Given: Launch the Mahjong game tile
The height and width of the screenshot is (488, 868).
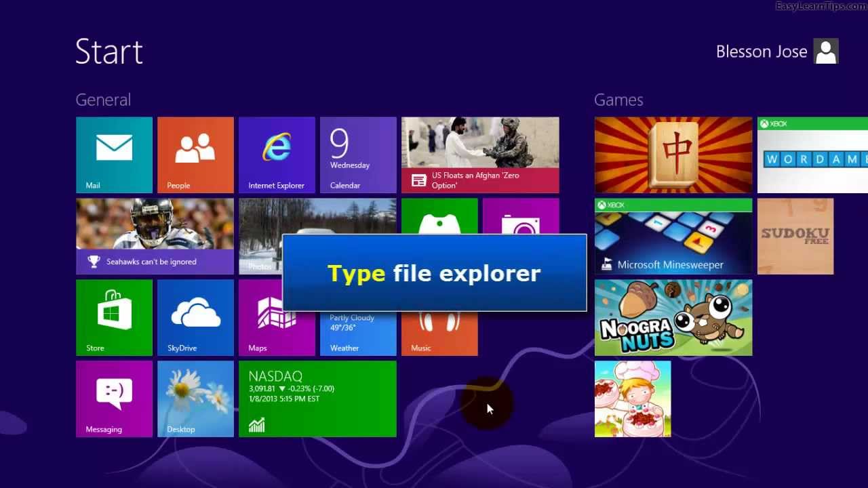Looking at the screenshot, I should tap(673, 155).
